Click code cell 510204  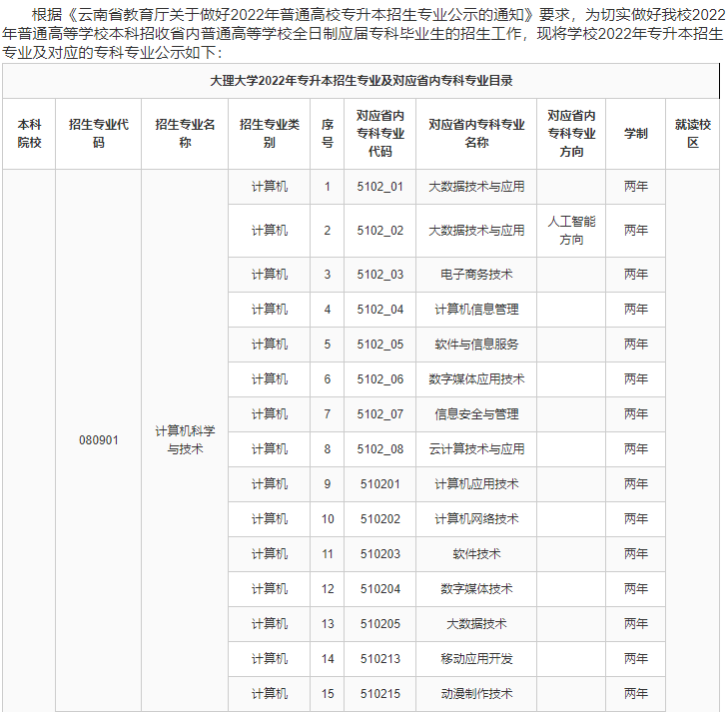pyautogui.click(x=380, y=589)
